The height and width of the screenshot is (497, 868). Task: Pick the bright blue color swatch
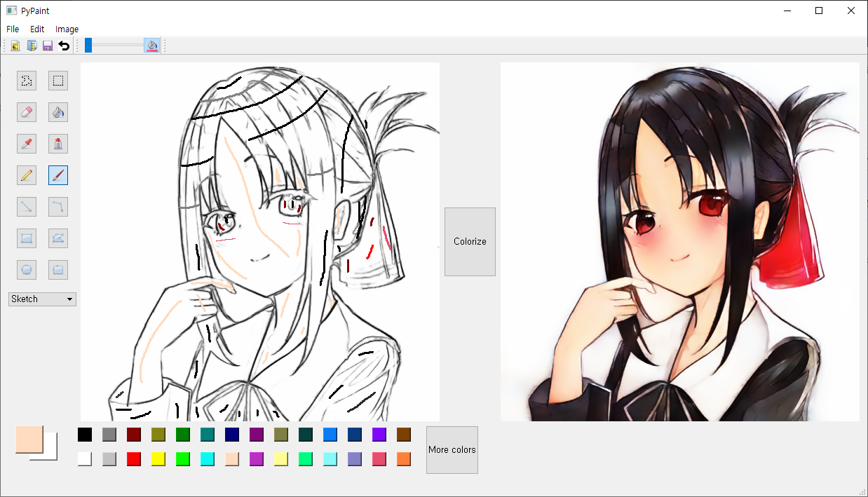[x=330, y=435]
